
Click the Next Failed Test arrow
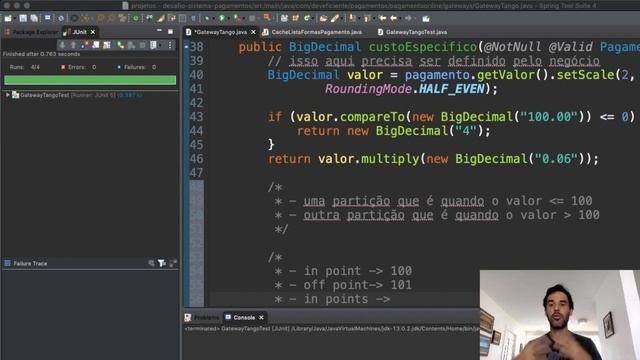tap(62, 45)
